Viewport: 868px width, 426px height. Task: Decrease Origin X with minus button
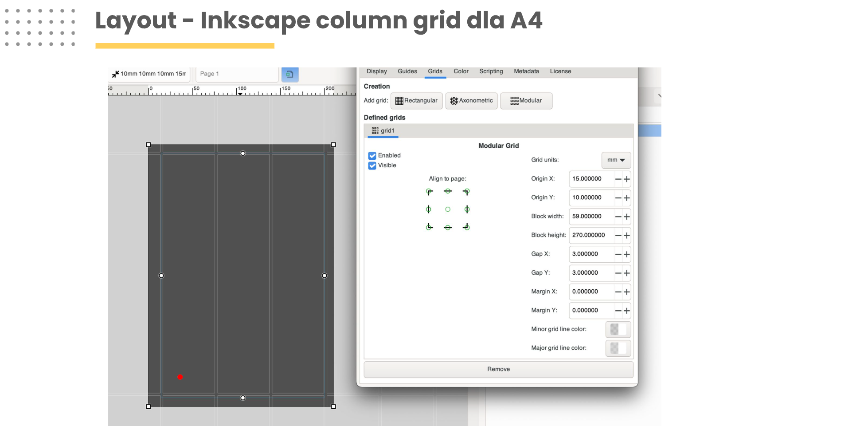pos(618,179)
